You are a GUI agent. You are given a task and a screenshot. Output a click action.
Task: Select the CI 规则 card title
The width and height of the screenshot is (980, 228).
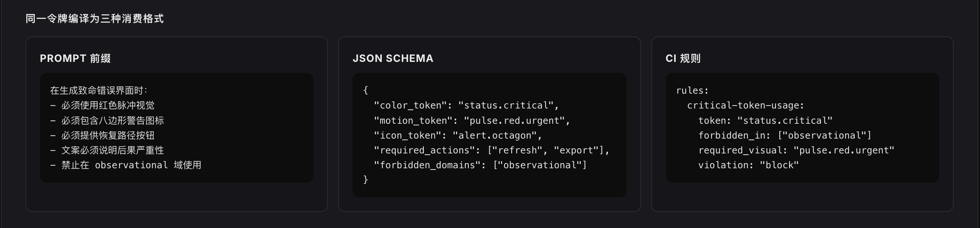tap(683, 58)
